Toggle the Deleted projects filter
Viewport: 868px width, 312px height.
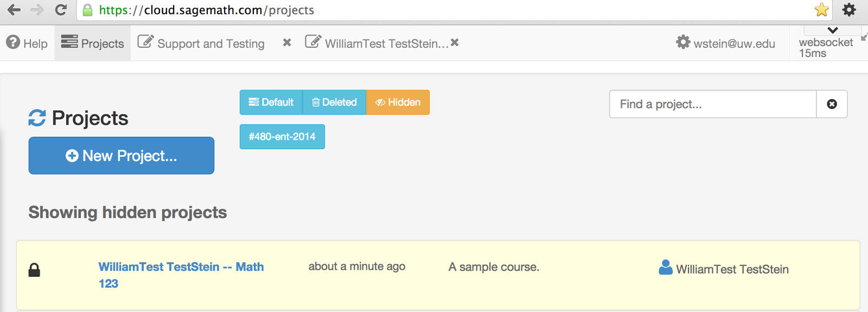click(334, 103)
